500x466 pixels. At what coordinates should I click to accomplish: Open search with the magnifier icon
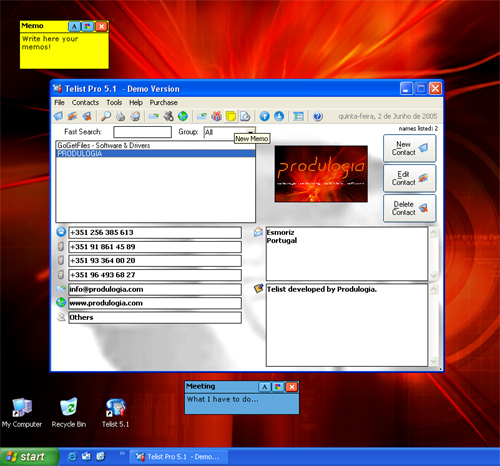[106, 116]
